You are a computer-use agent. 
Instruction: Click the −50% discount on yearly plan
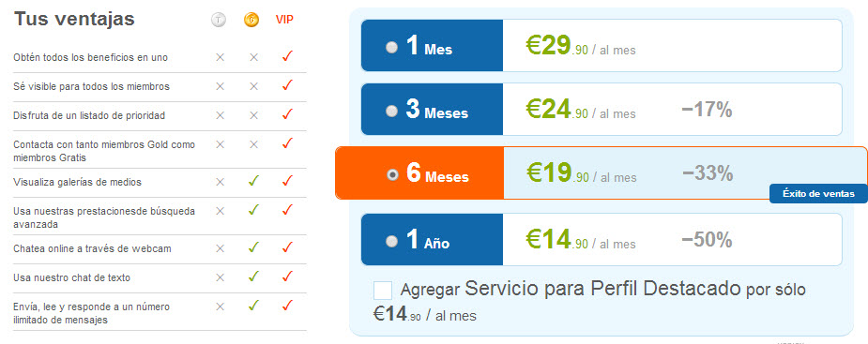(x=707, y=240)
